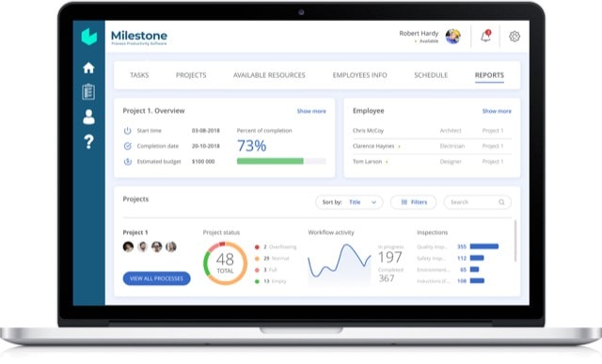
Task: Click the Safety inspection bar with 112
Action: pyautogui.click(x=477, y=258)
